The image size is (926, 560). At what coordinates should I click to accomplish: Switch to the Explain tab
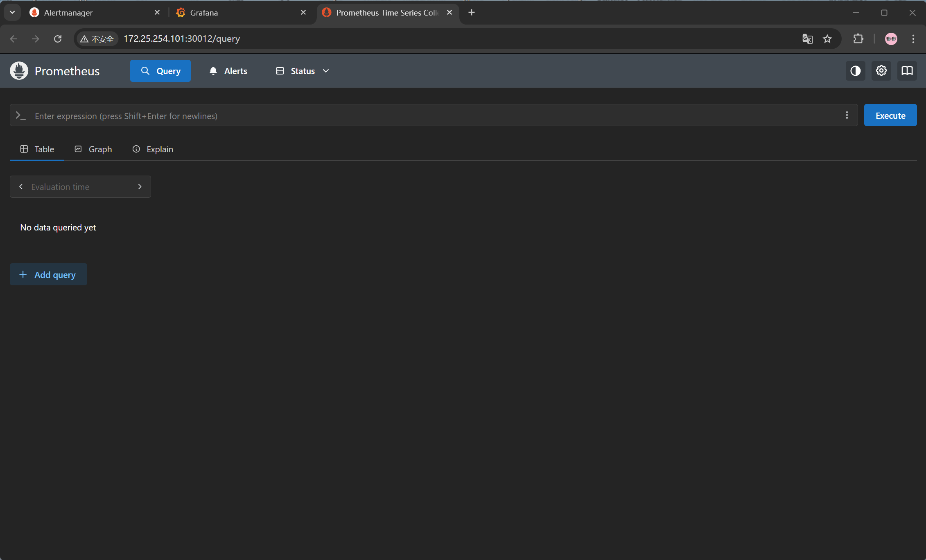pos(153,149)
